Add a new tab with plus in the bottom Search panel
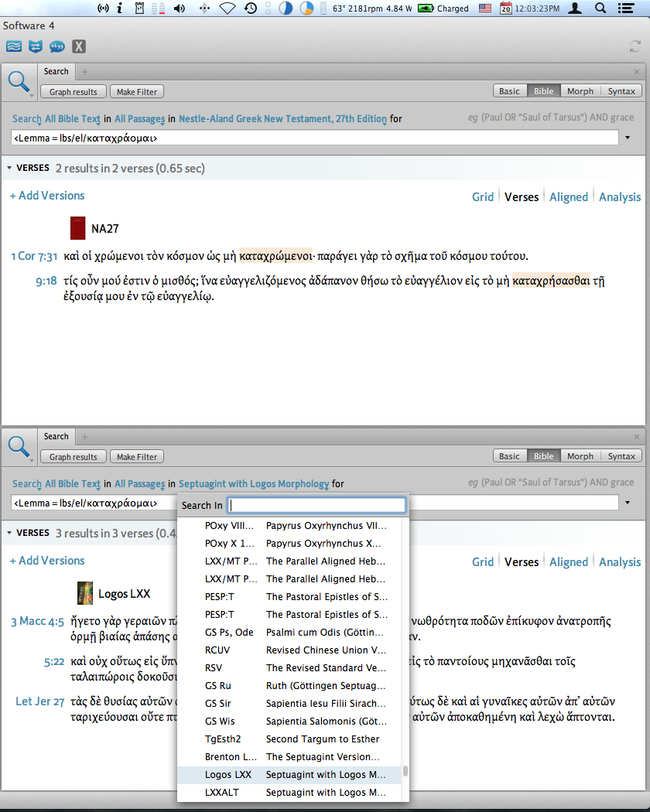 84,437
